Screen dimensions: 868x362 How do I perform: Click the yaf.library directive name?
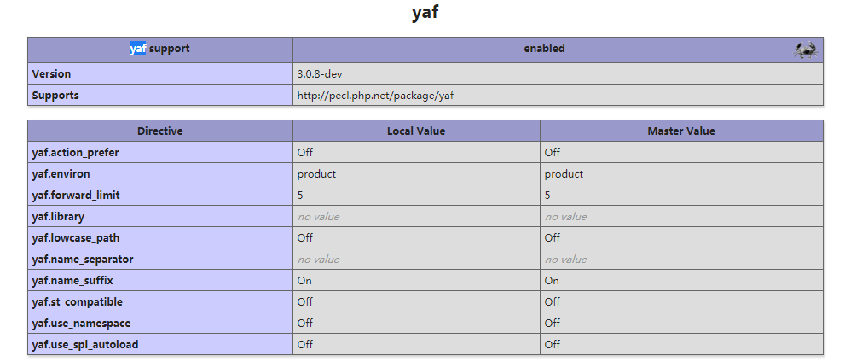pyautogui.click(x=58, y=216)
